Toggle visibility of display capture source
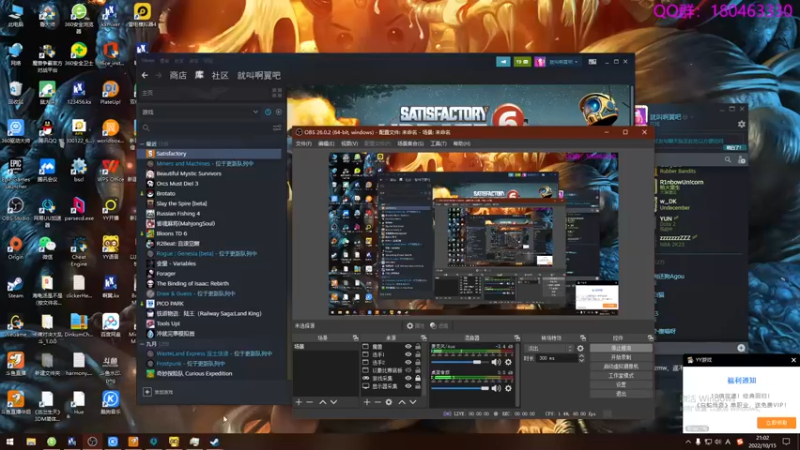 [x=408, y=386]
